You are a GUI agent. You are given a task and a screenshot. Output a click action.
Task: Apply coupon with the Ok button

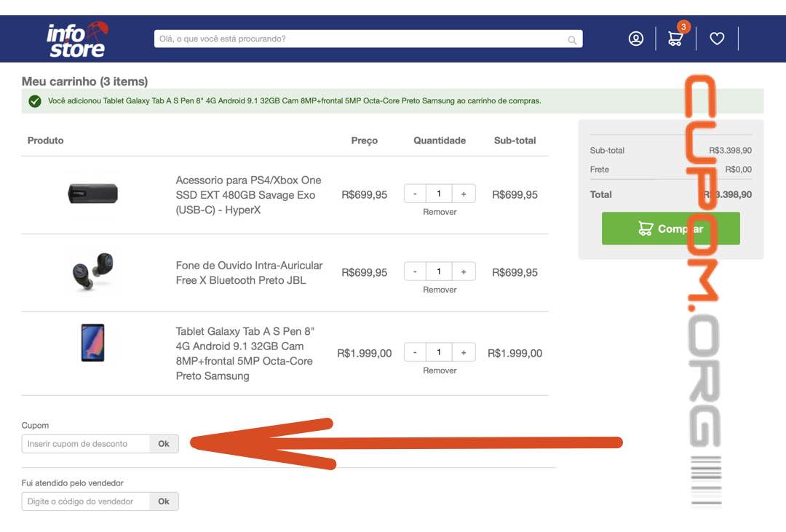pos(164,444)
